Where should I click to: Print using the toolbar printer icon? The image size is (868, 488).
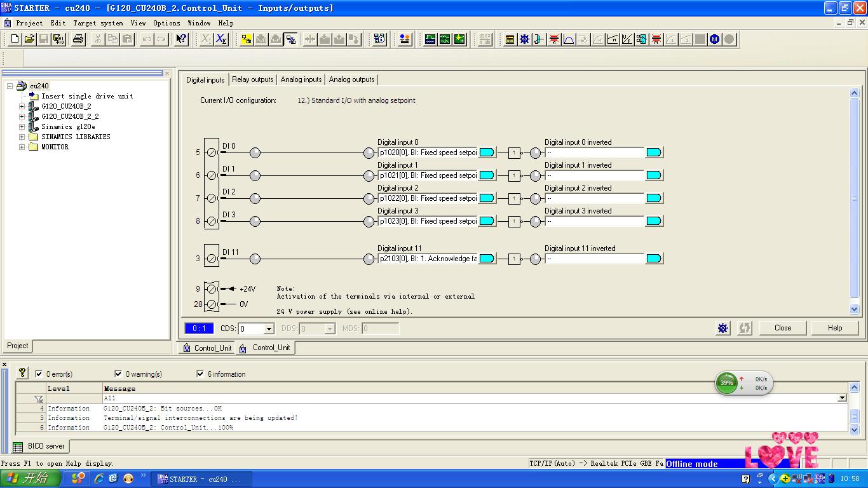(78, 39)
